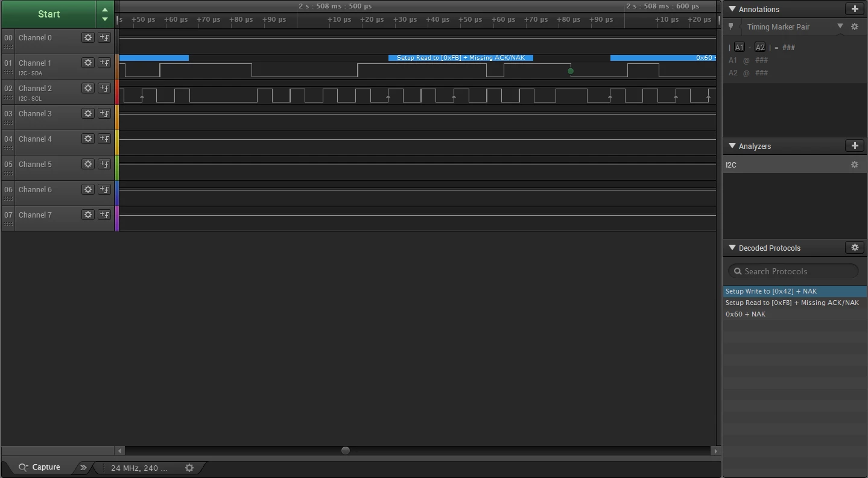Open Channel 1 settings gear
The image size is (868, 478).
[x=88, y=63]
